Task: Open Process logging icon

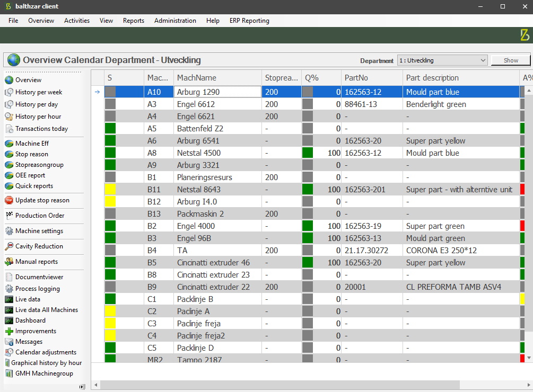Action: point(9,289)
